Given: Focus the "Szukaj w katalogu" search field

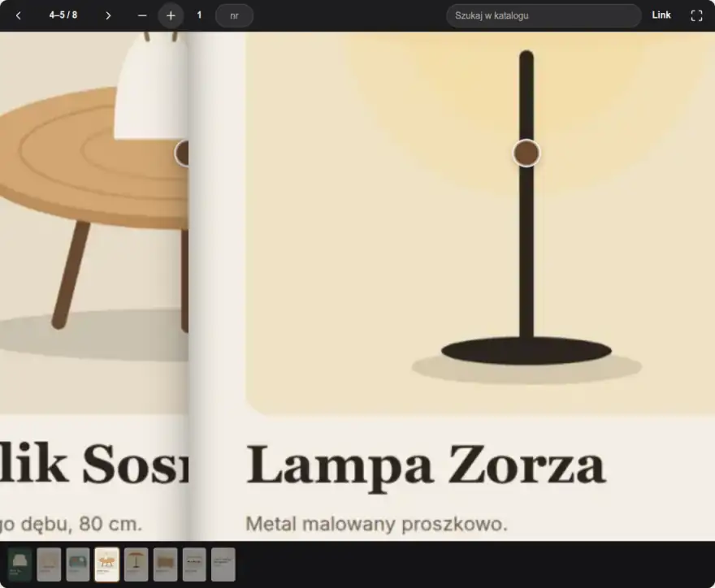Looking at the screenshot, I should [544, 15].
